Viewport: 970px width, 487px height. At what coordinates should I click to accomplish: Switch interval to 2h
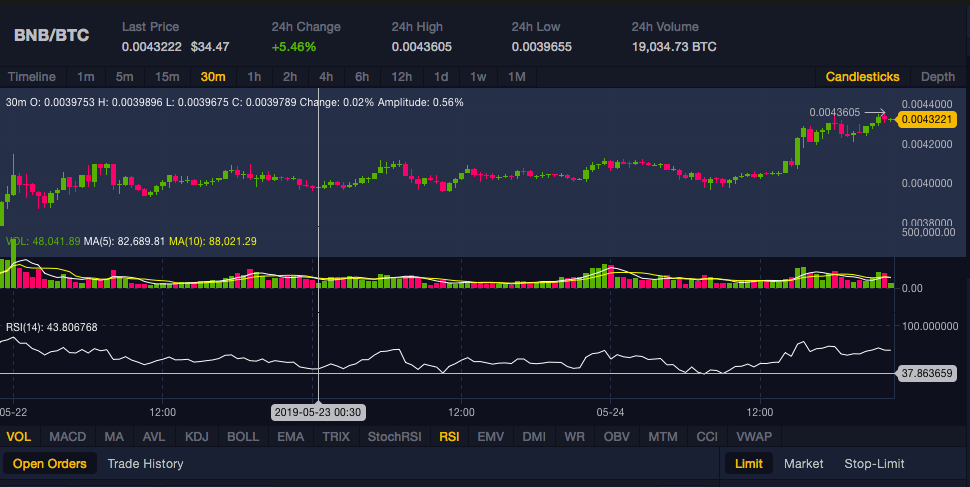tap(290, 77)
